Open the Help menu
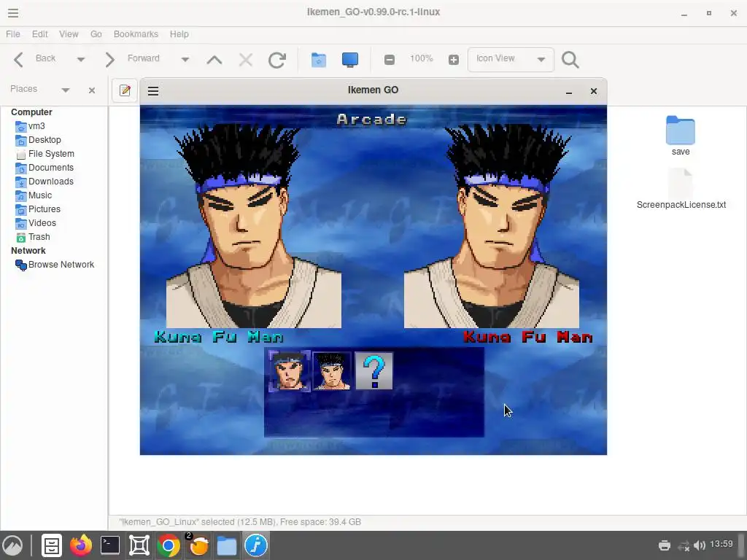747x560 pixels. click(179, 34)
